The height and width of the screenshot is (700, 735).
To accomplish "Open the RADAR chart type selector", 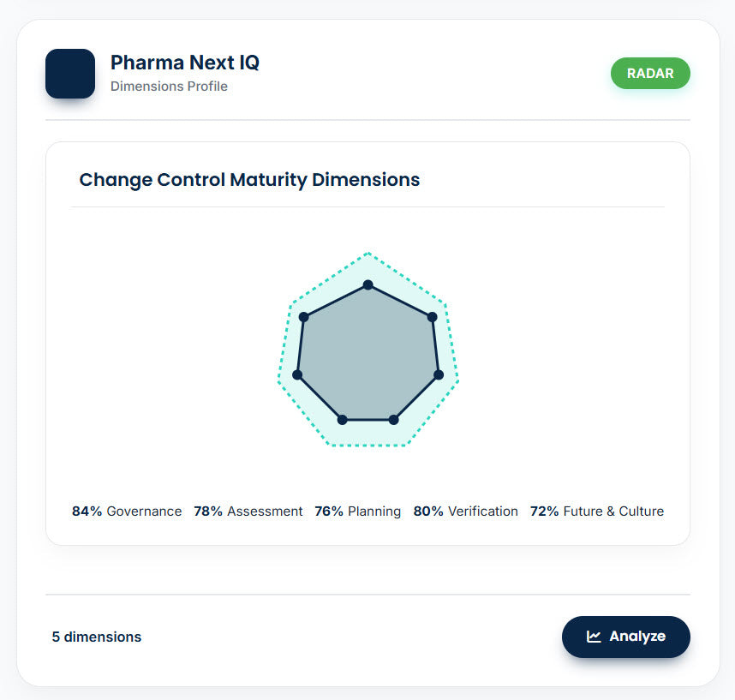I will pyautogui.click(x=650, y=74).
